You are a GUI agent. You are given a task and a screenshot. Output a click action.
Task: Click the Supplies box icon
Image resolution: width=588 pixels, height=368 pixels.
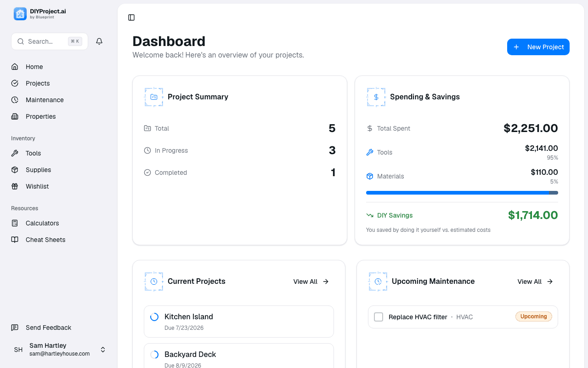coord(15,170)
